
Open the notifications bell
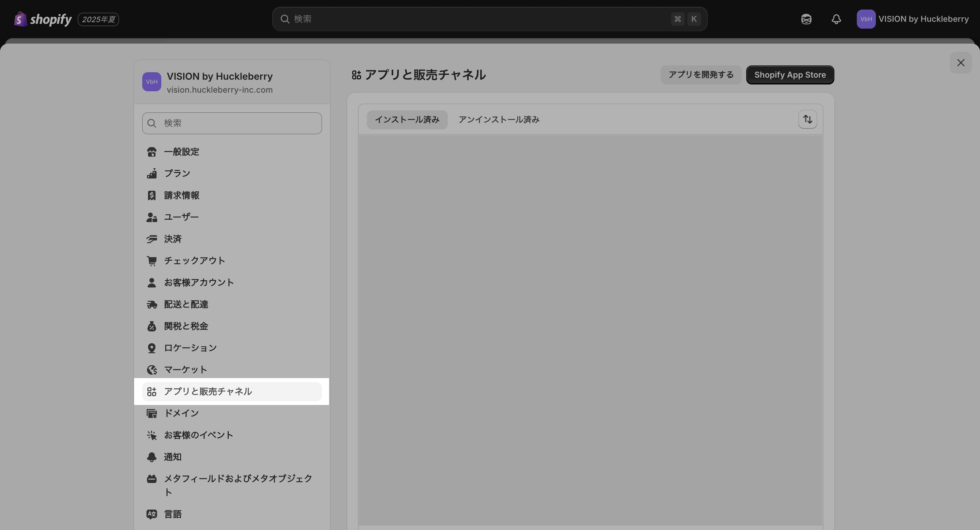[836, 19]
